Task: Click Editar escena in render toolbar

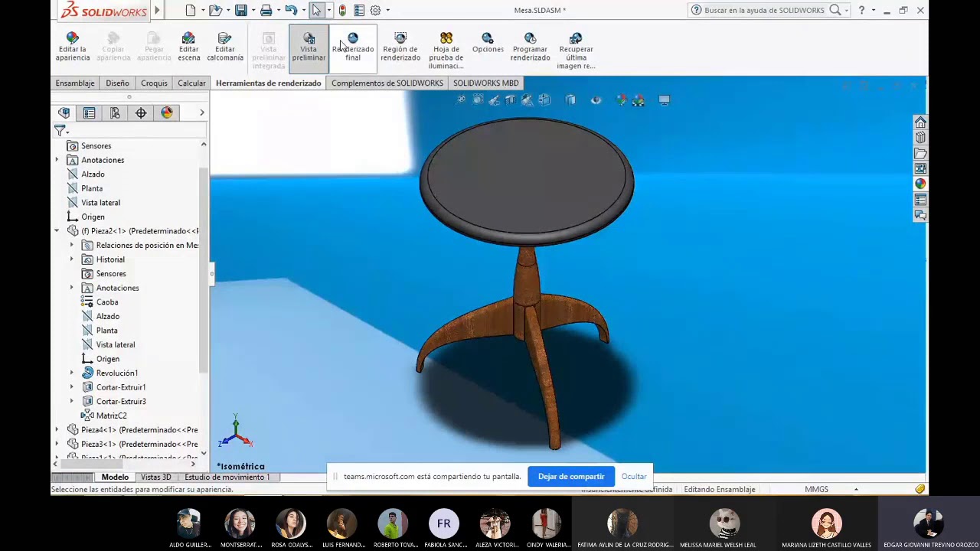Action: click(x=189, y=47)
